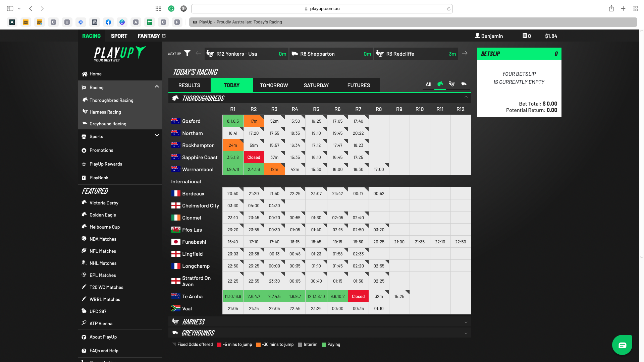Select the All race types filter
The image size is (644, 362).
click(x=428, y=84)
